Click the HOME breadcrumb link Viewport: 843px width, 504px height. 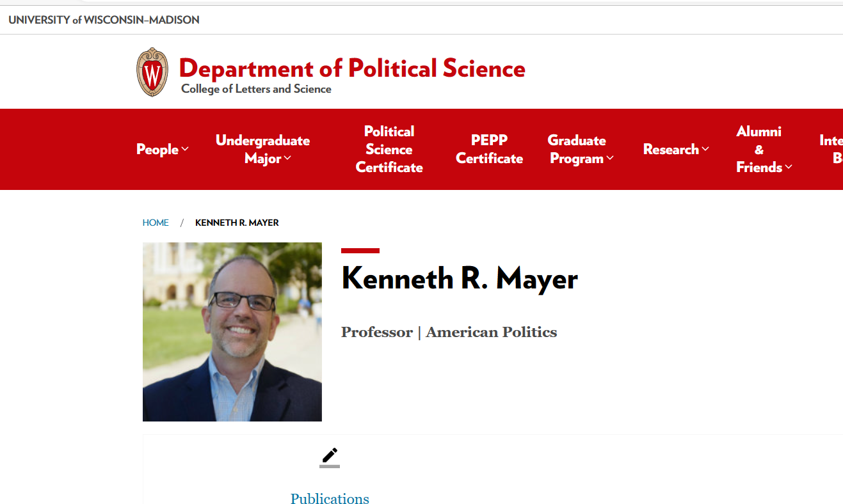[x=156, y=223]
